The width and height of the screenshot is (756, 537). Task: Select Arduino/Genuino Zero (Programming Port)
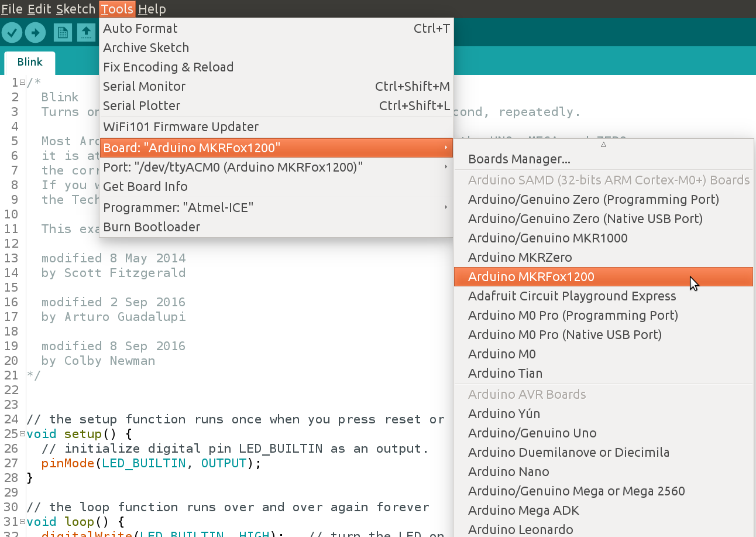(x=603, y=199)
